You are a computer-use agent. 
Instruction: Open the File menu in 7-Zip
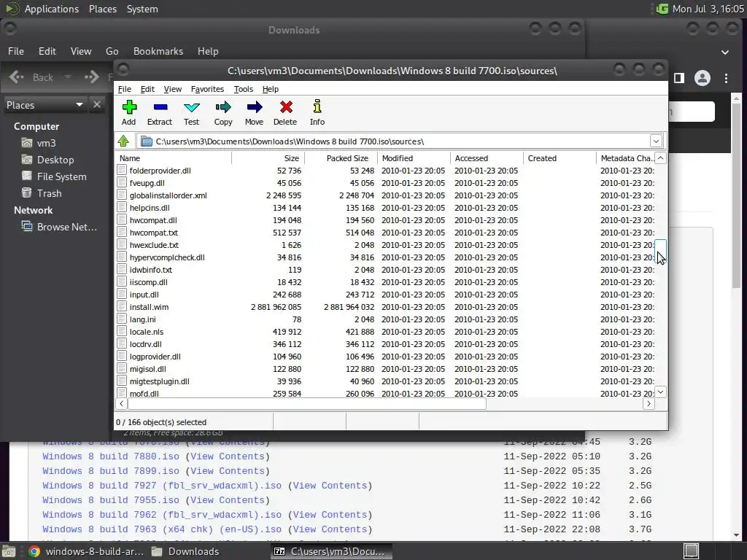124,89
